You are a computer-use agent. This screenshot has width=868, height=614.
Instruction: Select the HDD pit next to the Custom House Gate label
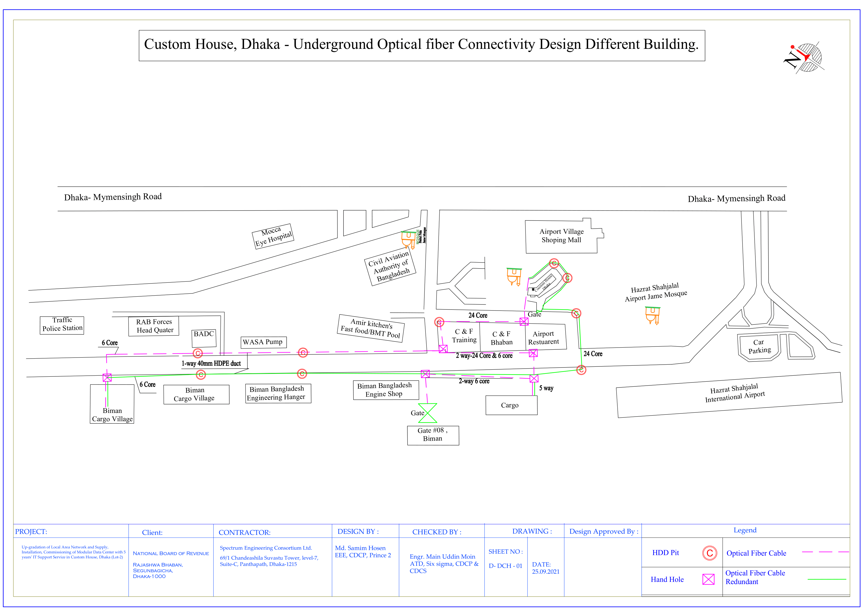point(576,313)
